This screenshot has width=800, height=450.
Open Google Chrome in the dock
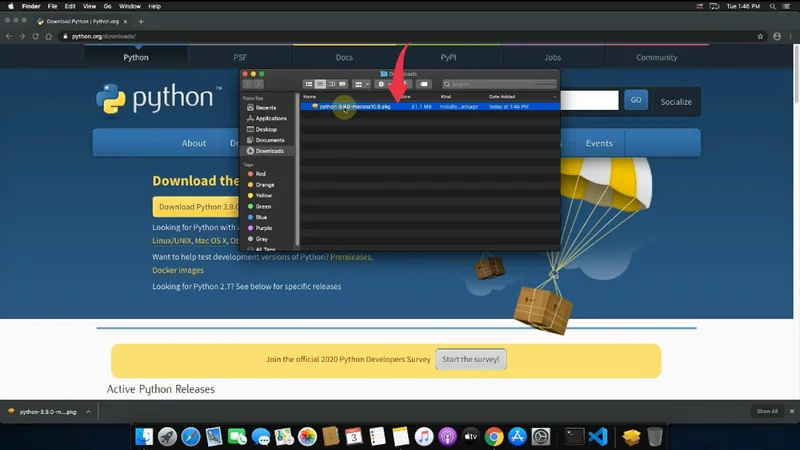pos(494,437)
